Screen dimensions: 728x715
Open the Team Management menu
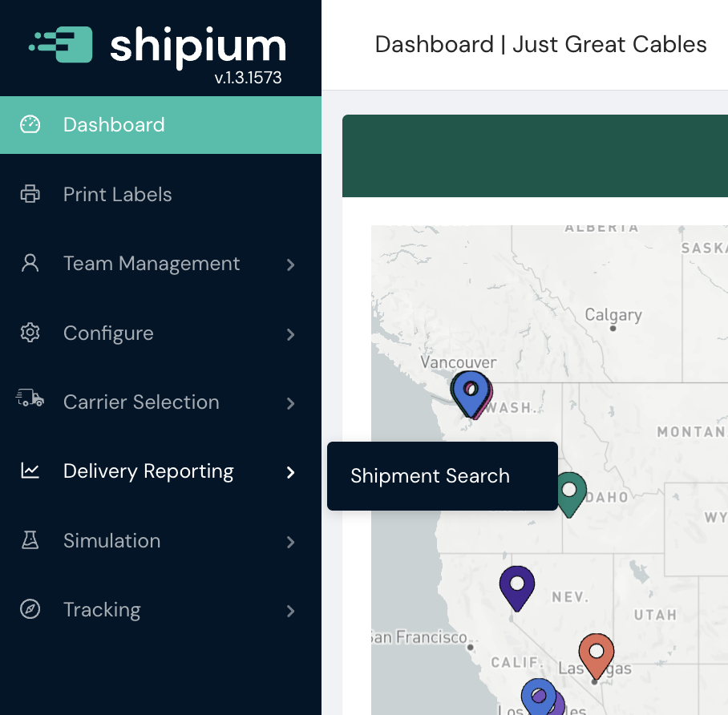click(x=160, y=264)
